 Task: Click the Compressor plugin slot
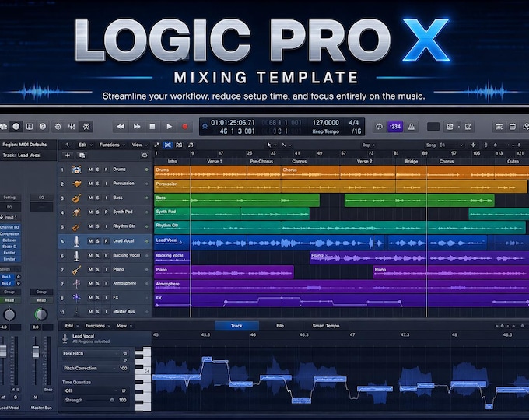click(x=10, y=233)
